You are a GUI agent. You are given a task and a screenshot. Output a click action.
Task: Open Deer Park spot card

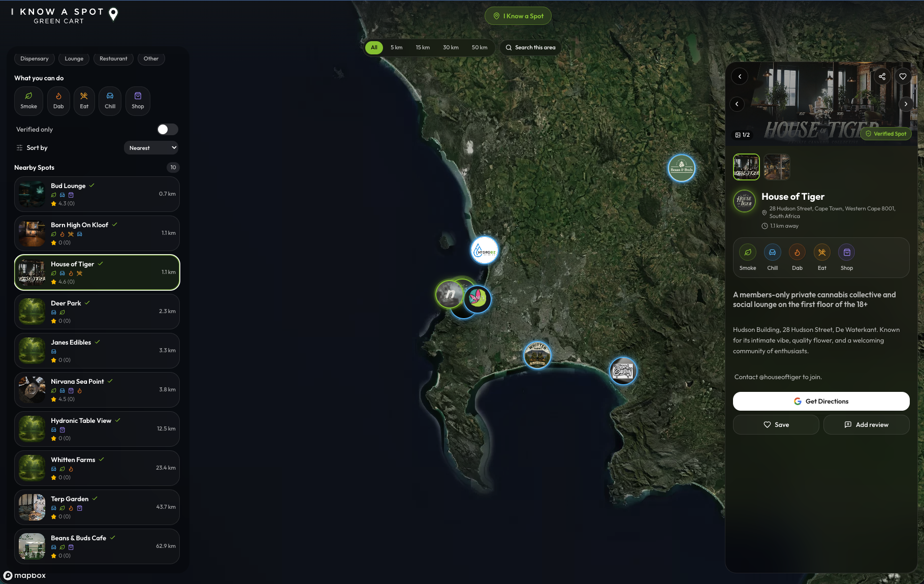97,312
